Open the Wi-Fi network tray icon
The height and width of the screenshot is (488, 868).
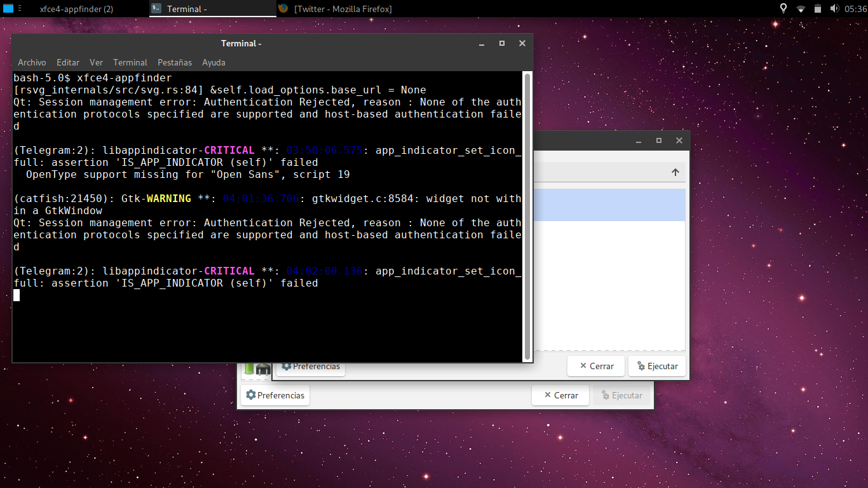coord(801,9)
